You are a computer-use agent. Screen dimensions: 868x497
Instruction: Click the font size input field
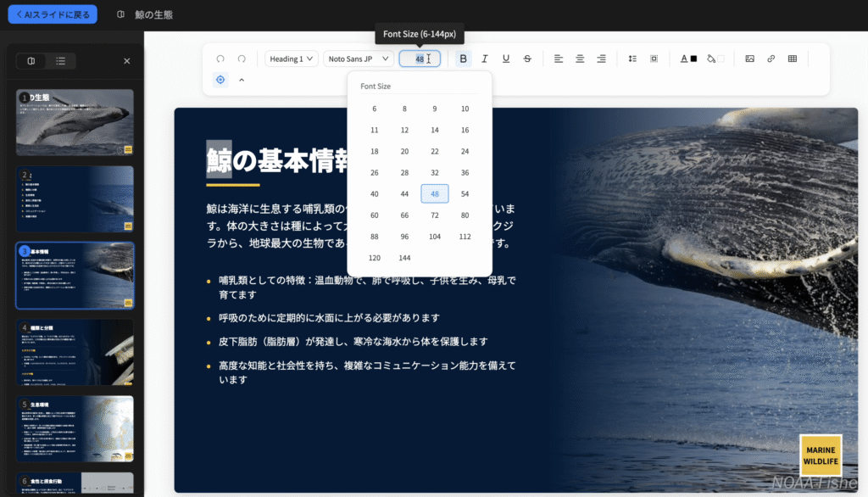point(420,59)
